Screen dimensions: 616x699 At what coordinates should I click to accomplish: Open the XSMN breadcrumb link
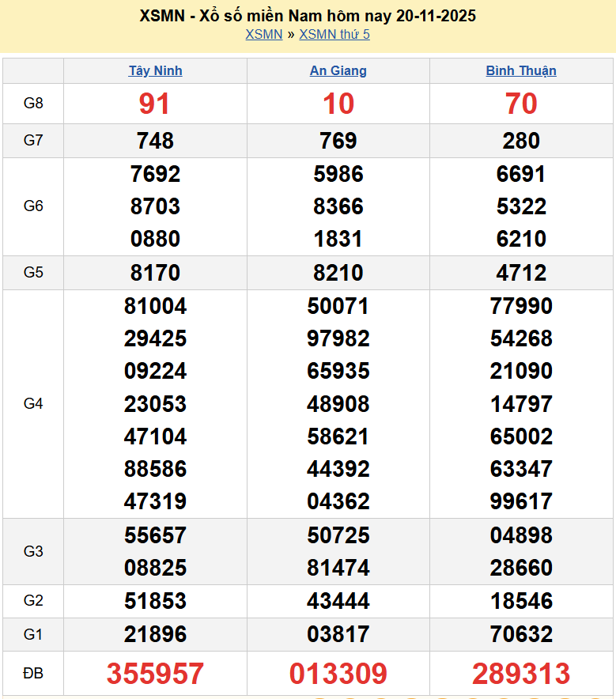click(x=263, y=34)
